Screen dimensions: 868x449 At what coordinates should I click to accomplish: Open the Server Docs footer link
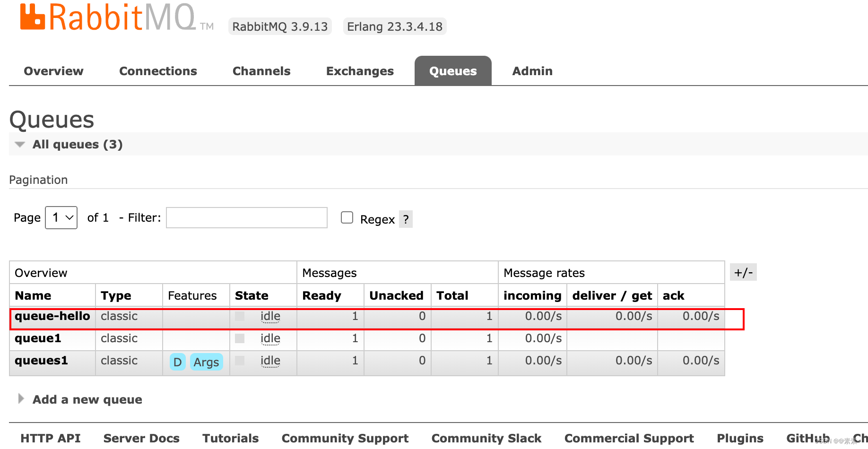pos(141,438)
